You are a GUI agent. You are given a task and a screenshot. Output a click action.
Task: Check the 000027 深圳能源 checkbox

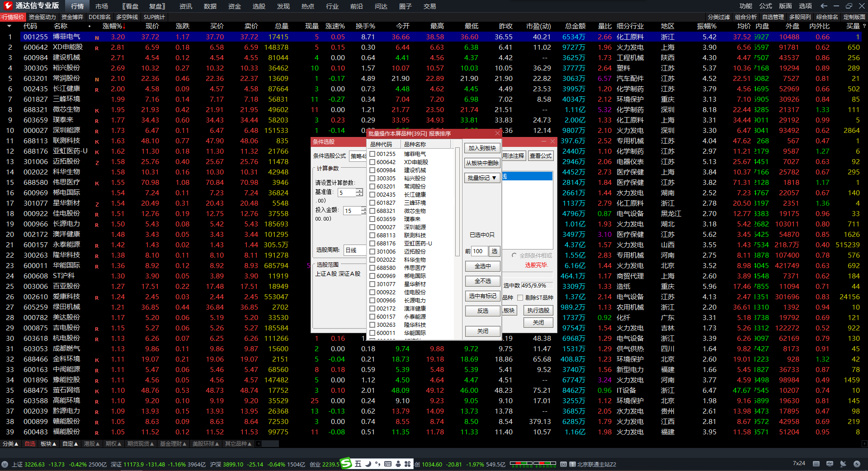click(x=372, y=227)
